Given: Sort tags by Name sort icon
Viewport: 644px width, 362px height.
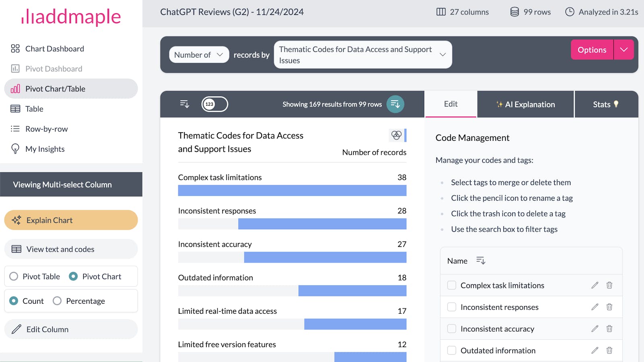Looking at the screenshot, I should [x=481, y=261].
